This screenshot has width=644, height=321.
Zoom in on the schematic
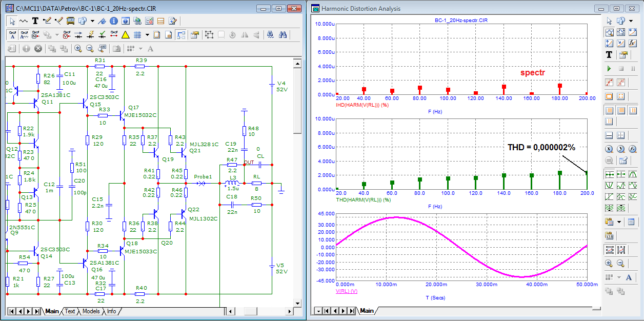tap(78, 49)
